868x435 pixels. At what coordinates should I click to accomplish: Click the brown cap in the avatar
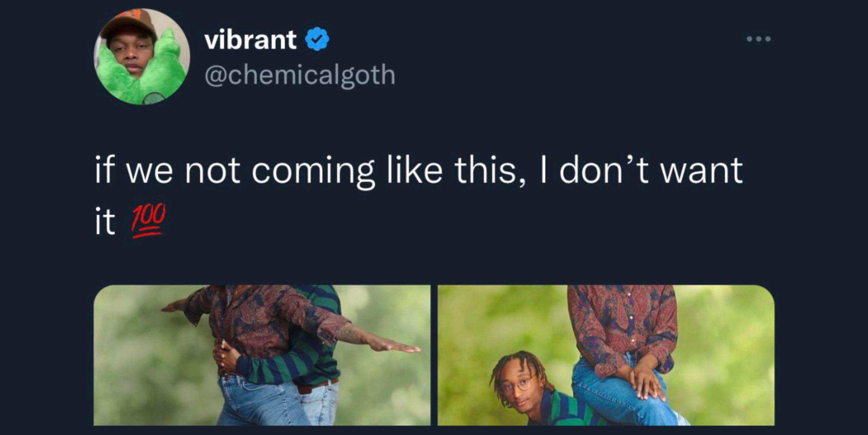[129, 23]
